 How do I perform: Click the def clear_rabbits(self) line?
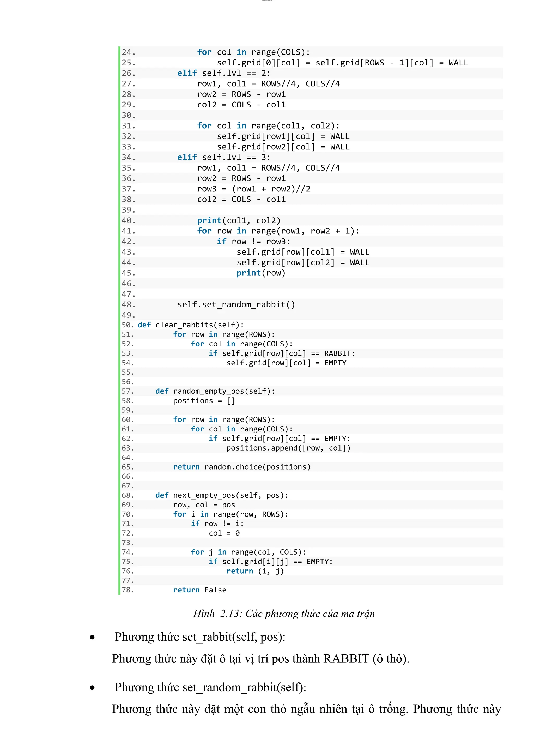(x=191, y=325)
